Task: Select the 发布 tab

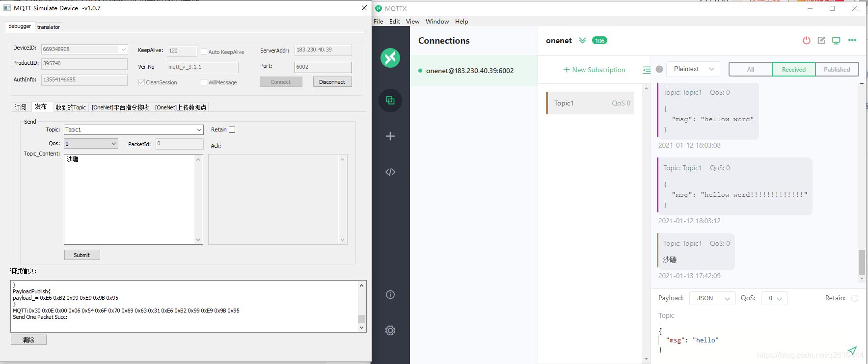Action: [x=41, y=106]
